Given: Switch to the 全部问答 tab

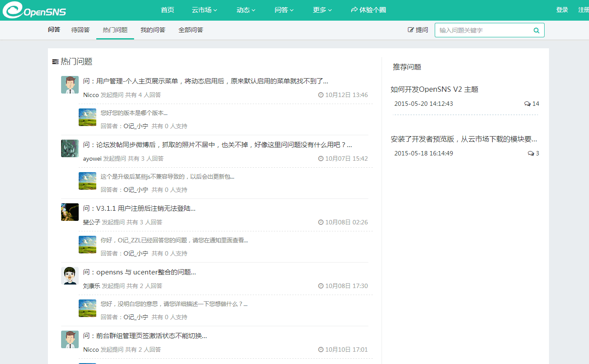Looking at the screenshot, I should pos(191,30).
